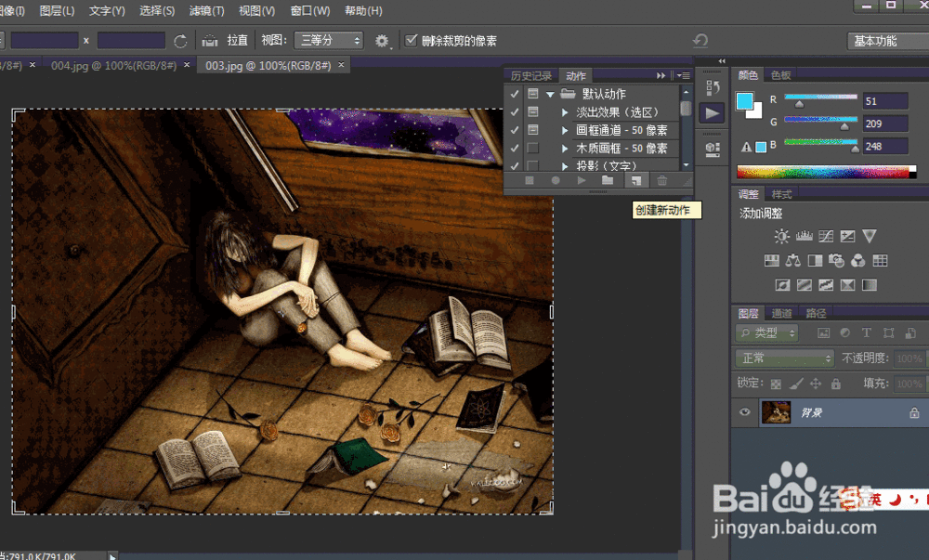Add an Invert adjustment
The width and height of the screenshot is (929, 560).
(782, 285)
